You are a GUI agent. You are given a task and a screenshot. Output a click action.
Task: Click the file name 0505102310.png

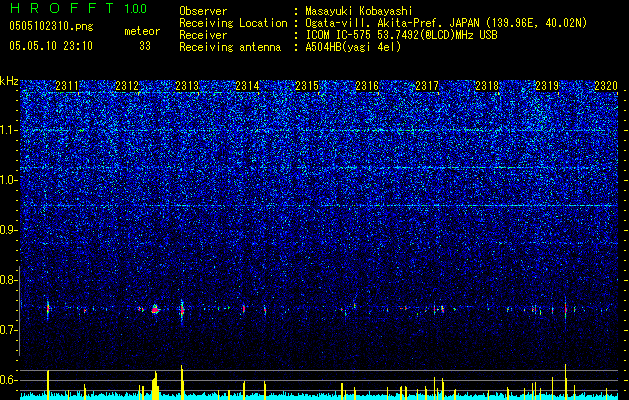click(51, 27)
